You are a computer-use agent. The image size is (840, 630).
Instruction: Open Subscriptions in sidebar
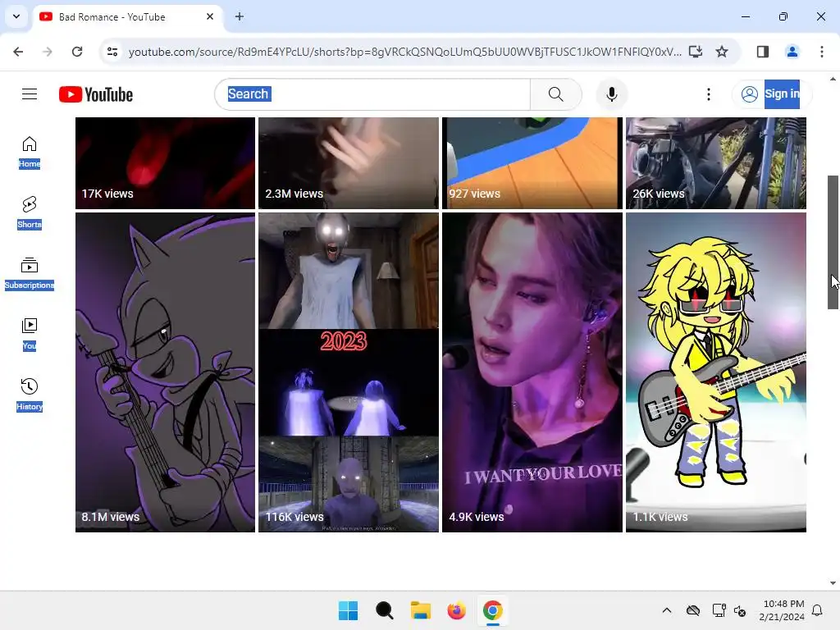[x=30, y=274]
